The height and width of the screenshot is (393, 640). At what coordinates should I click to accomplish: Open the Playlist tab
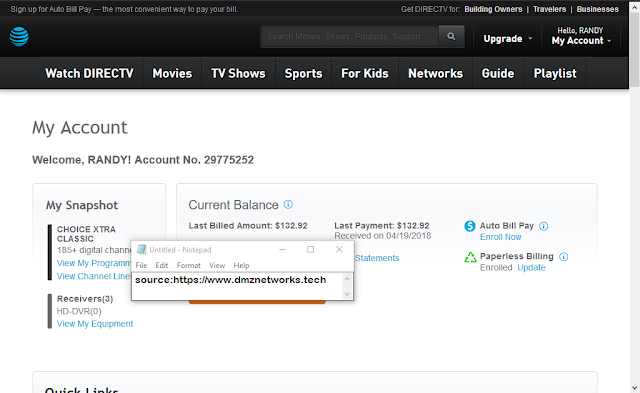555,73
